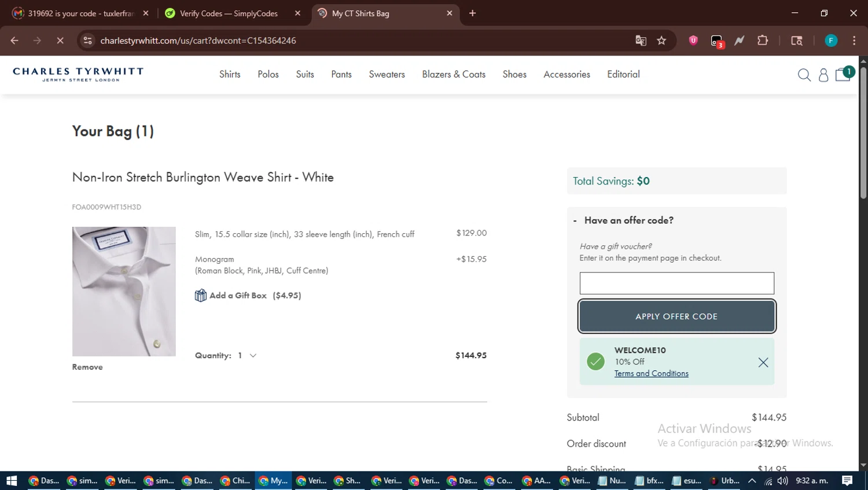Close the My CT Shirts Bag tab
The image size is (868, 490).
point(450,13)
